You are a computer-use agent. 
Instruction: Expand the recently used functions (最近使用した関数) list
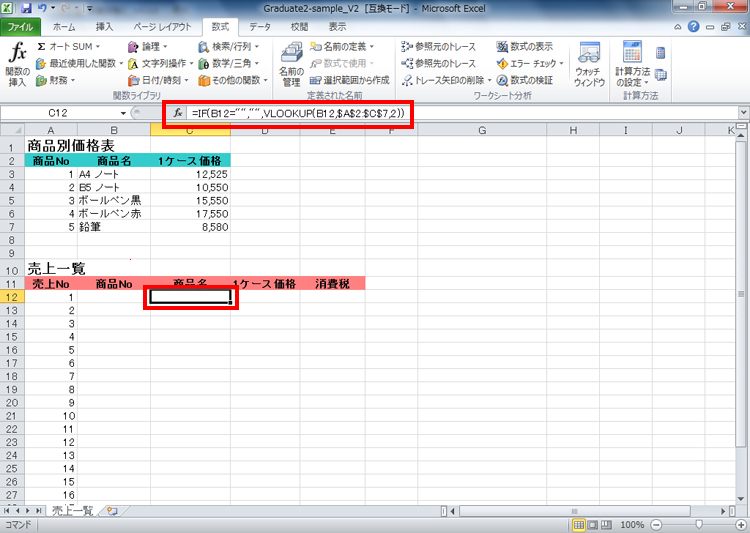79,63
